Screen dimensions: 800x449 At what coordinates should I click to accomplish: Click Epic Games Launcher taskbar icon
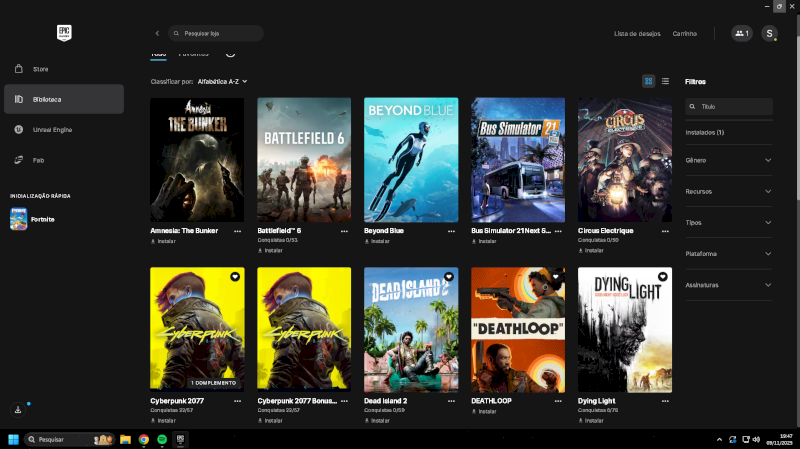[x=180, y=439]
